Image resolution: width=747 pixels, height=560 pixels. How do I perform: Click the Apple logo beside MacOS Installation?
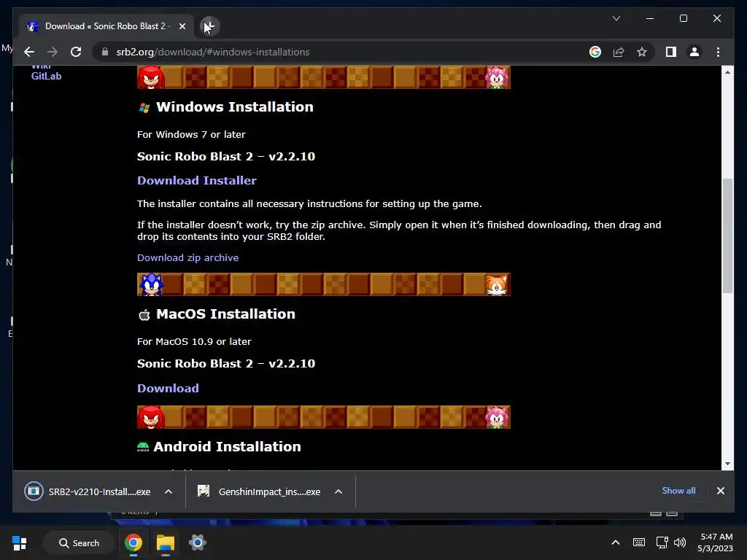pos(144,315)
